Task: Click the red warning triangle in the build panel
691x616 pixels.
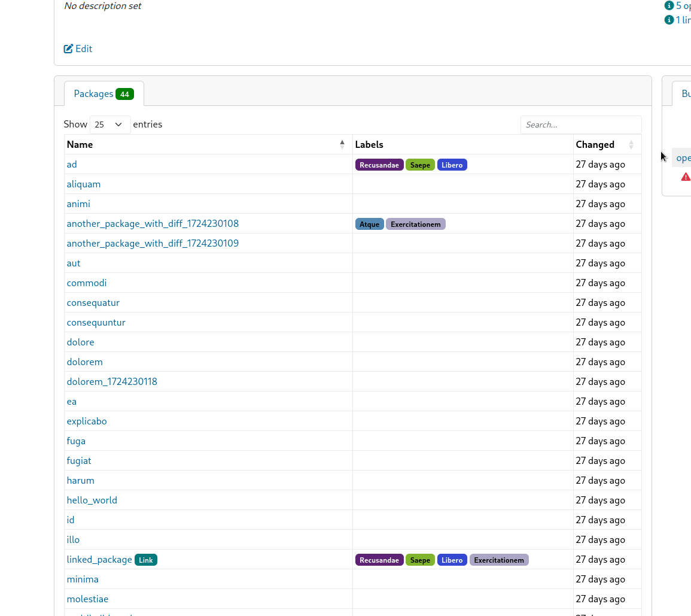Action: point(686,177)
